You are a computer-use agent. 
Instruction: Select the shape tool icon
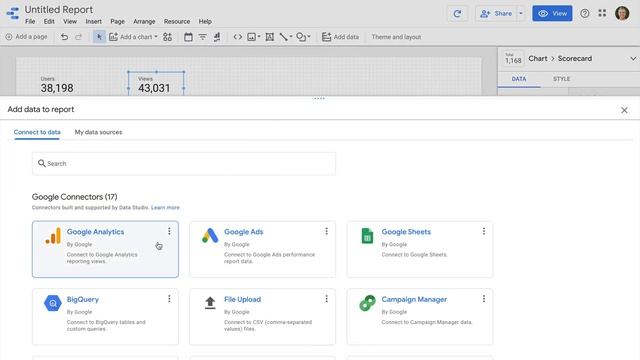[x=301, y=37]
